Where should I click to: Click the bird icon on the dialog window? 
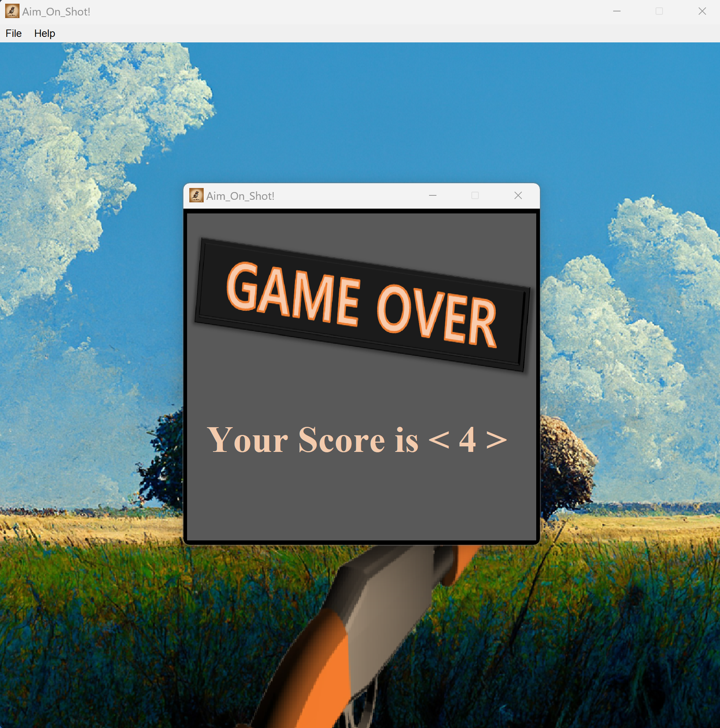pyautogui.click(x=196, y=195)
